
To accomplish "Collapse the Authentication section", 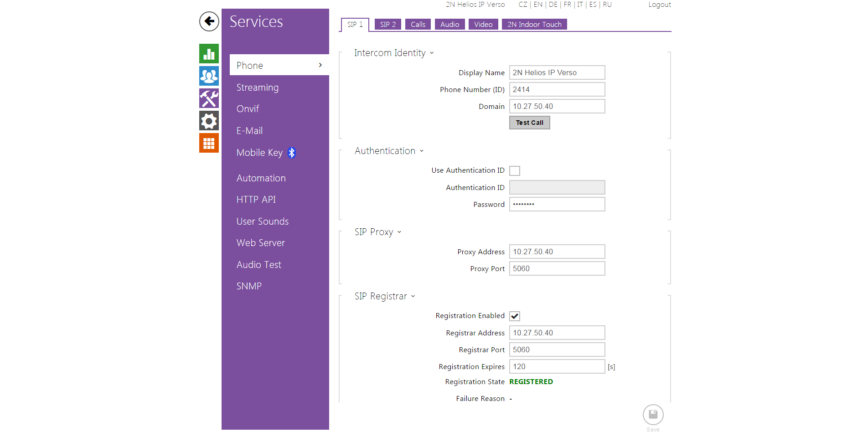I will click(x=421, y=151).
